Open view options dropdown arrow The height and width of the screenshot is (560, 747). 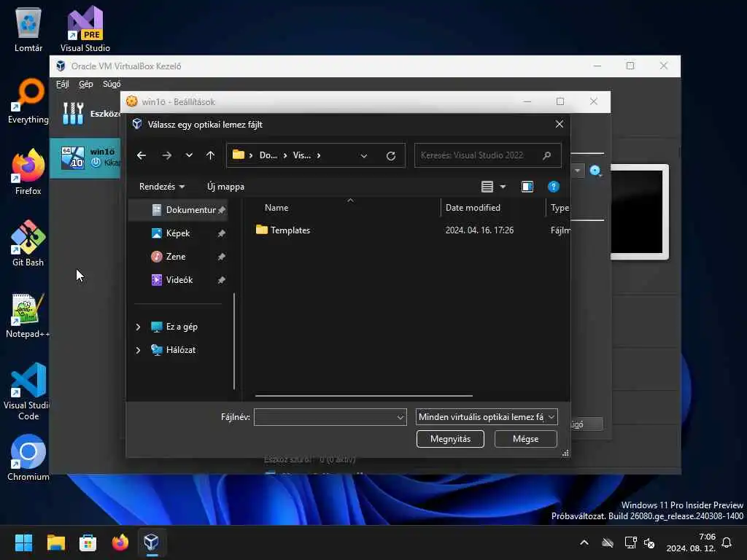(x=503, y=187)
